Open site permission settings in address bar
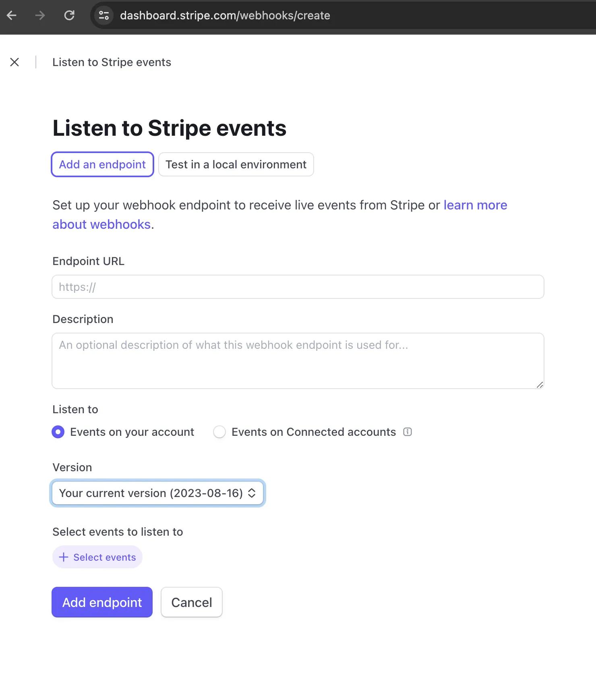This screenshot has height=700, width=596. (x=103, y=15)
